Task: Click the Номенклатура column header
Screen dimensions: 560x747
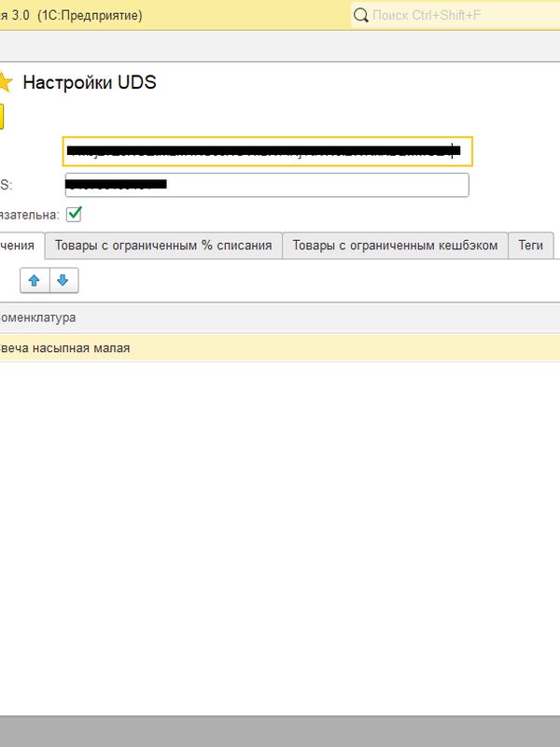Action: (x=280, y=317)
